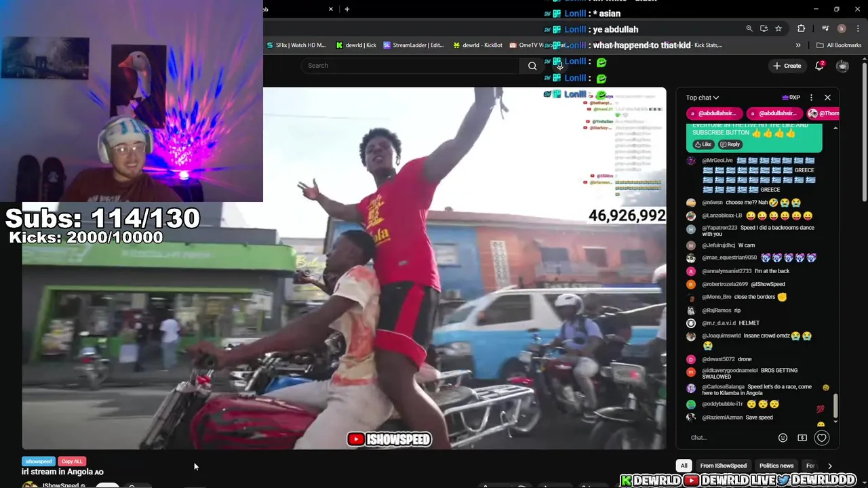868x488 pixels.
Task: Select the All filter chip
Action: click(x=684, y=466)
